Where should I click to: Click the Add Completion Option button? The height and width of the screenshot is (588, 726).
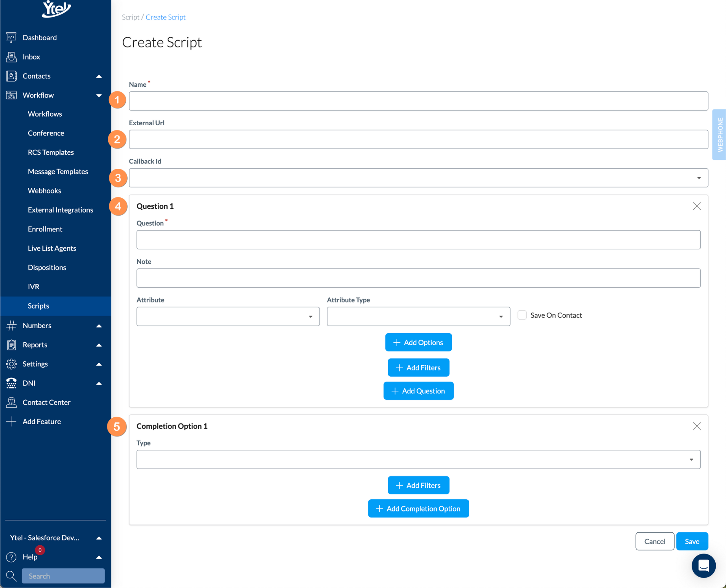(418, 508)
